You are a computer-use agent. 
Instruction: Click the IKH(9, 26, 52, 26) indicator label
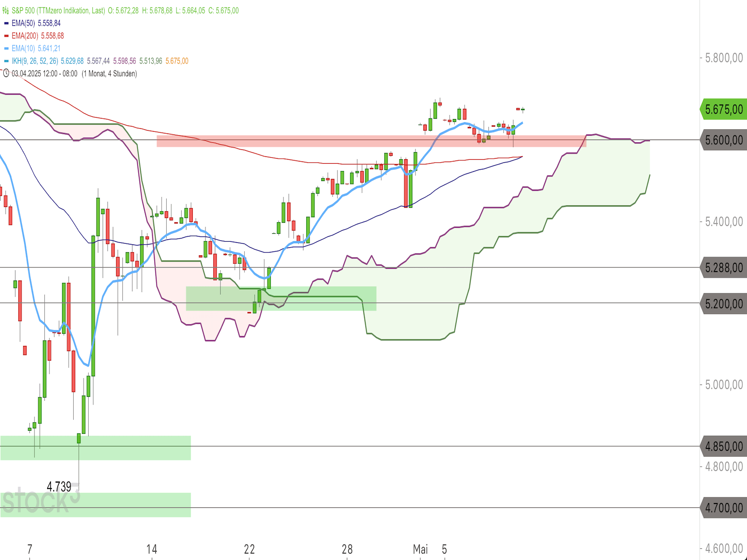(35, 61)
